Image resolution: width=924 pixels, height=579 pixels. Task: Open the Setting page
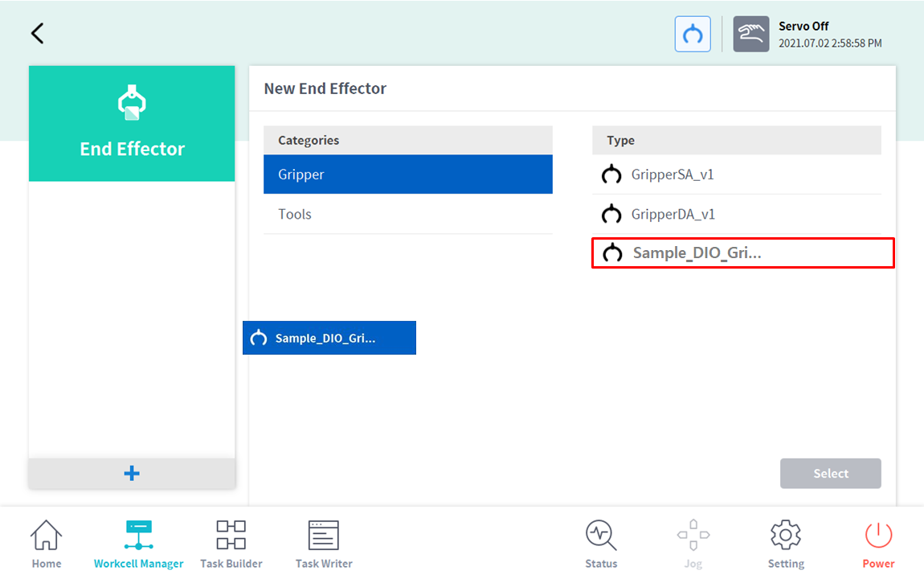(x=785, y=544)
